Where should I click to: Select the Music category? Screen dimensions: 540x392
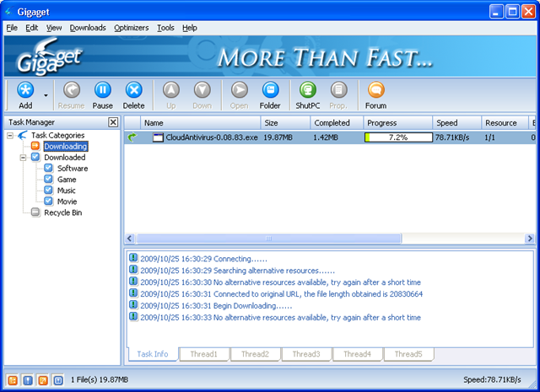[66, 191]
